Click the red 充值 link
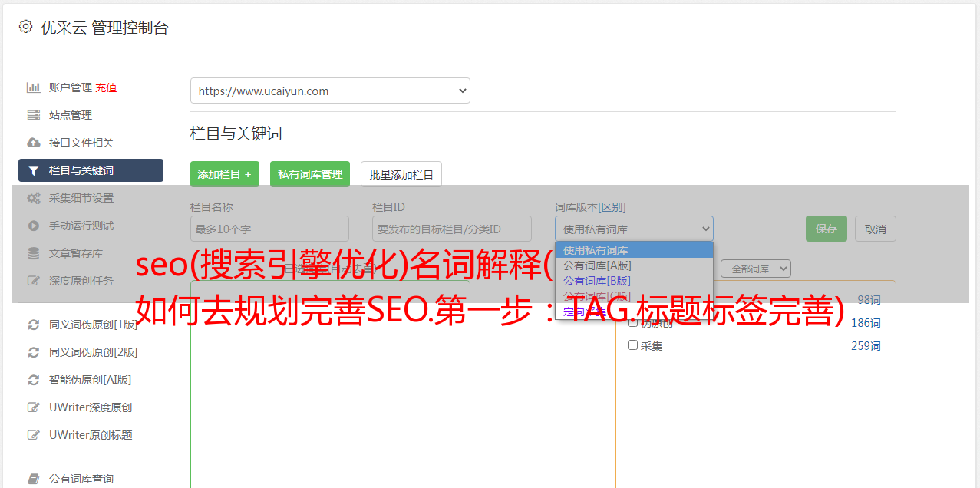Image resolution: width=980 pixels, height=488 pixels. pyautogui.click(x=106, y=87)
